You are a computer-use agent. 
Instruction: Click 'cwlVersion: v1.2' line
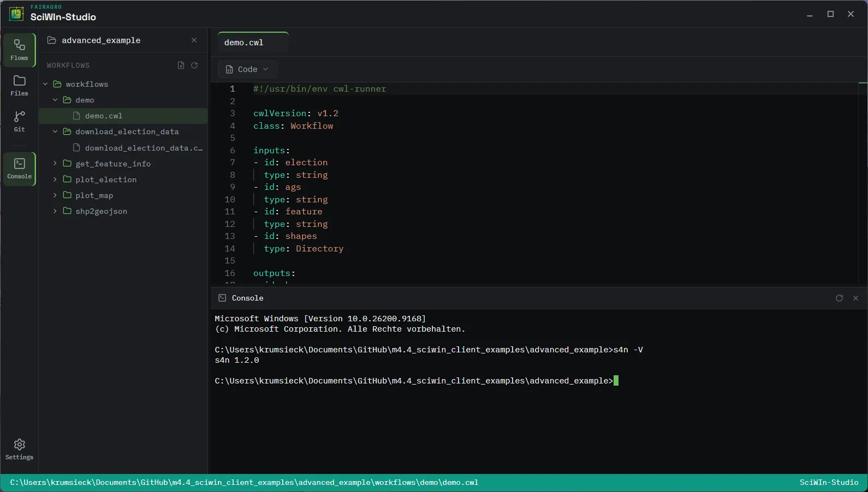click(x=296, y=113)
